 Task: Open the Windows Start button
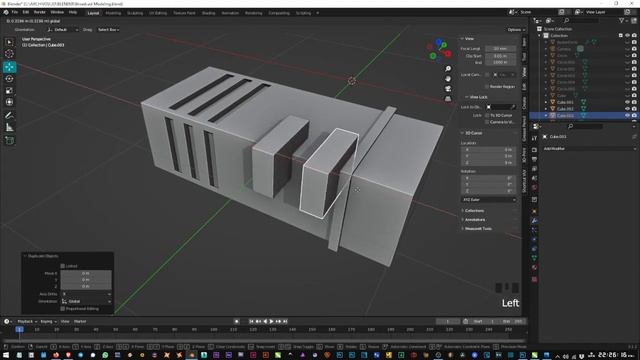(x=6, y=355)
